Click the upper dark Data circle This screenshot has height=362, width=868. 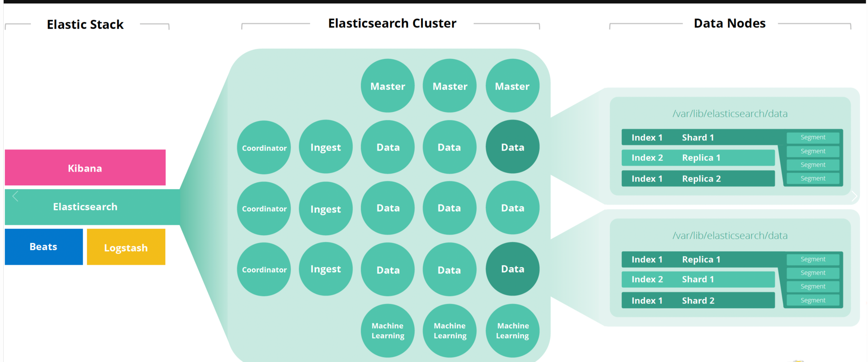513,147
